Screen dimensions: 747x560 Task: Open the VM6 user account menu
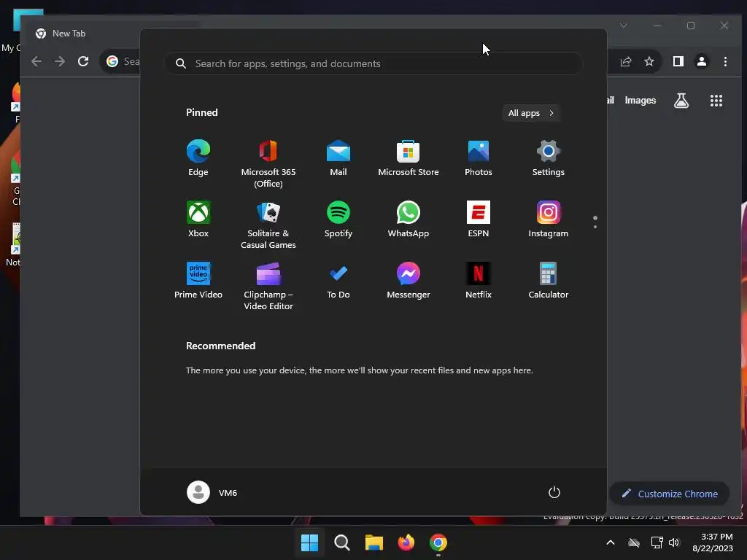[x=212, y=492]
